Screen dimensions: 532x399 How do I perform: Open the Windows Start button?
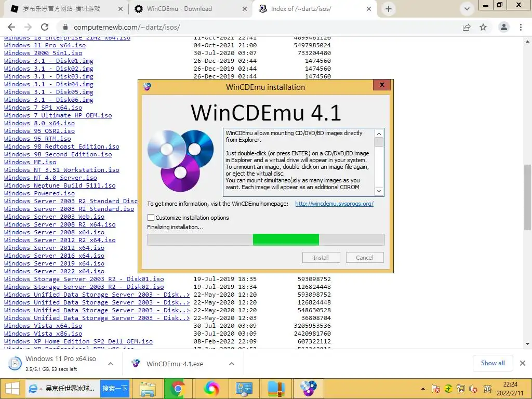click(x=12, y=389)
